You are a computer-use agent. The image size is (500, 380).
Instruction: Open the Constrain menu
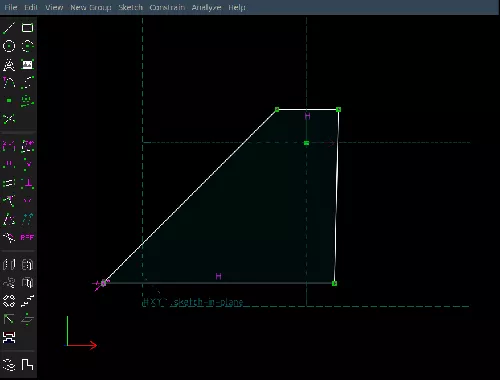click(167, 7)
